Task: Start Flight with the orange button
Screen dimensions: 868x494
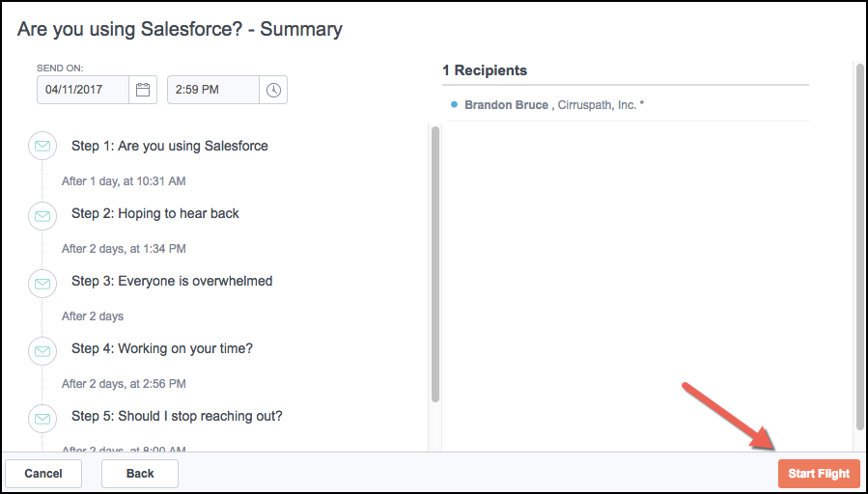Action: (819, 474)
